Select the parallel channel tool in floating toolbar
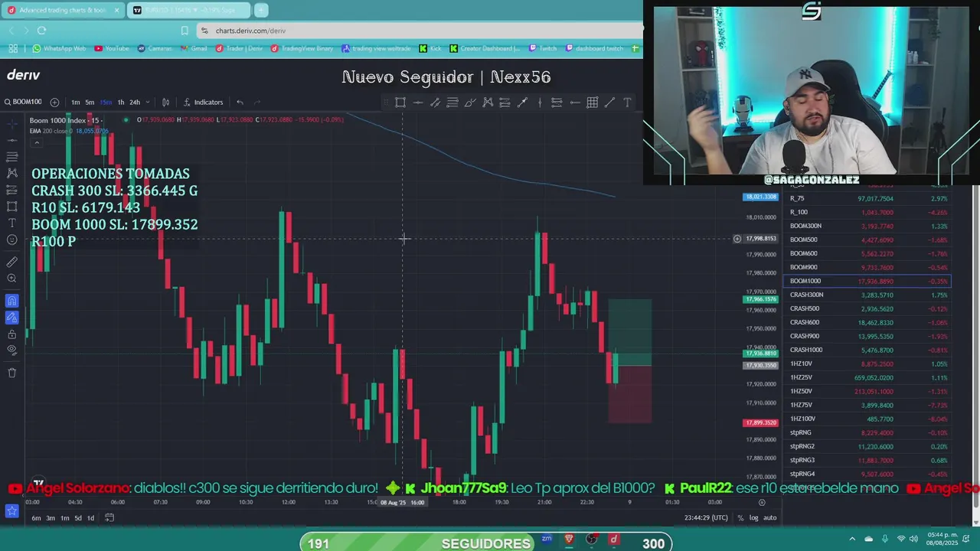 [435, 103]
